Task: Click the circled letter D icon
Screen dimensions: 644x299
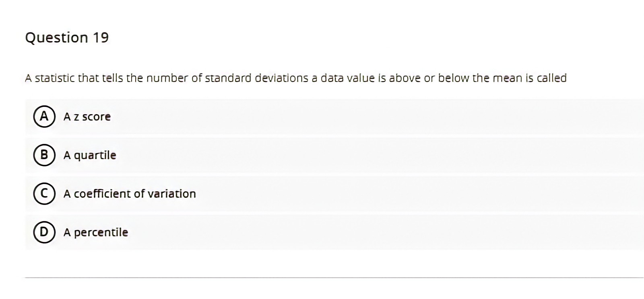Action: coord(44,232)
